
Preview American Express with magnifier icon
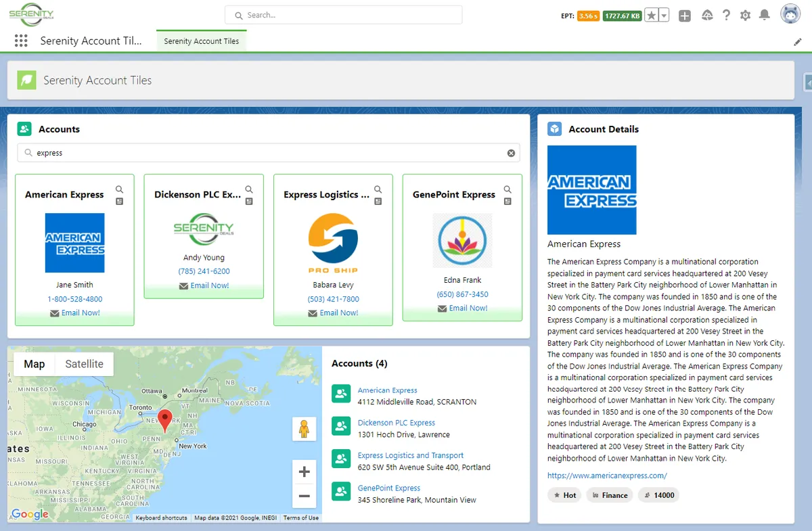coord(120,189)
